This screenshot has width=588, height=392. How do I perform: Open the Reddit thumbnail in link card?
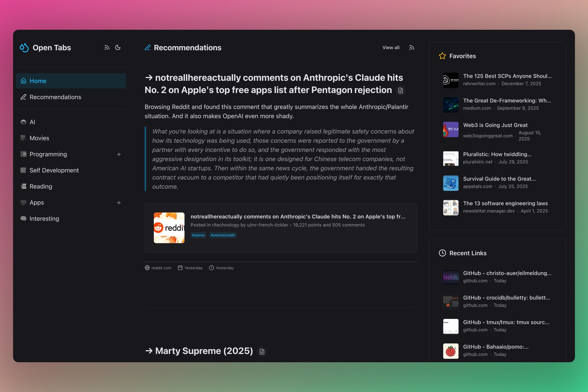click(x=169, y=228)
